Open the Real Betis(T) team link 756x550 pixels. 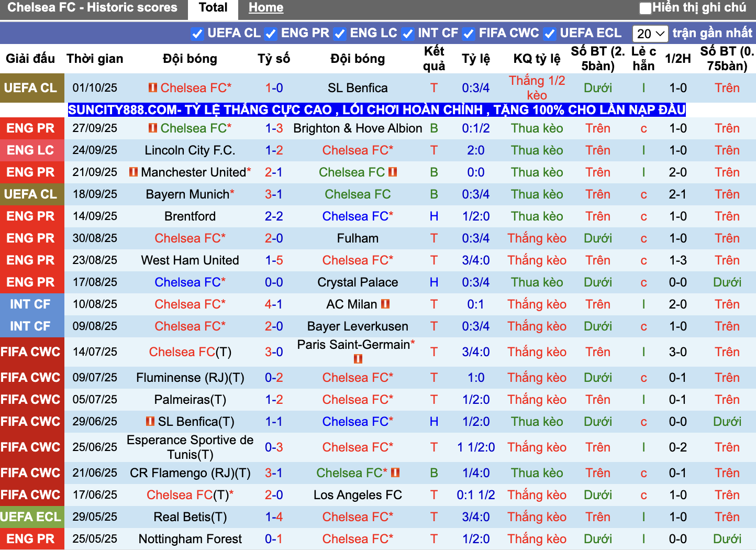pyautogui.click(x=190, y=517)
